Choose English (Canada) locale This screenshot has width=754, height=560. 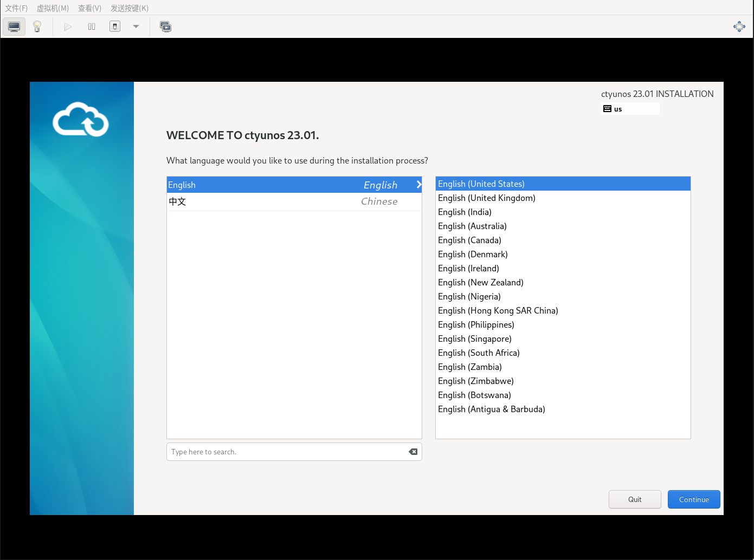click(563, 240)
